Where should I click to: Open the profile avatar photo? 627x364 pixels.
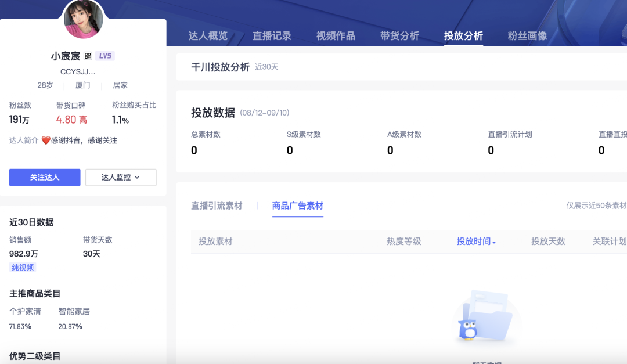[83, 18]
